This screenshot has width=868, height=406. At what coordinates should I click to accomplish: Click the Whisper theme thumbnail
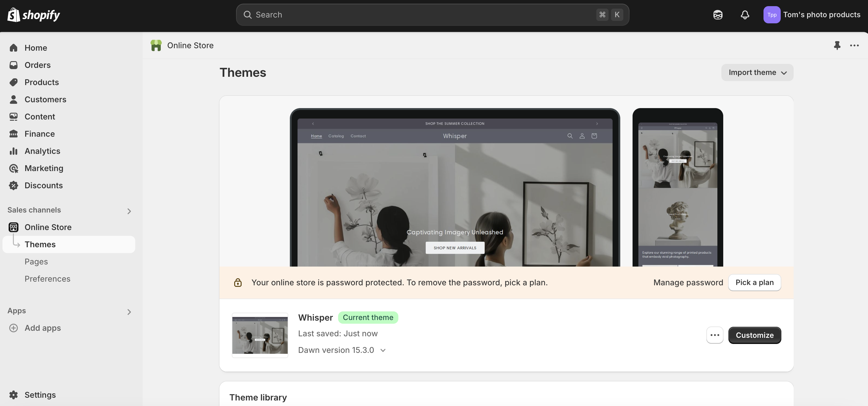[x=260, y=335]
